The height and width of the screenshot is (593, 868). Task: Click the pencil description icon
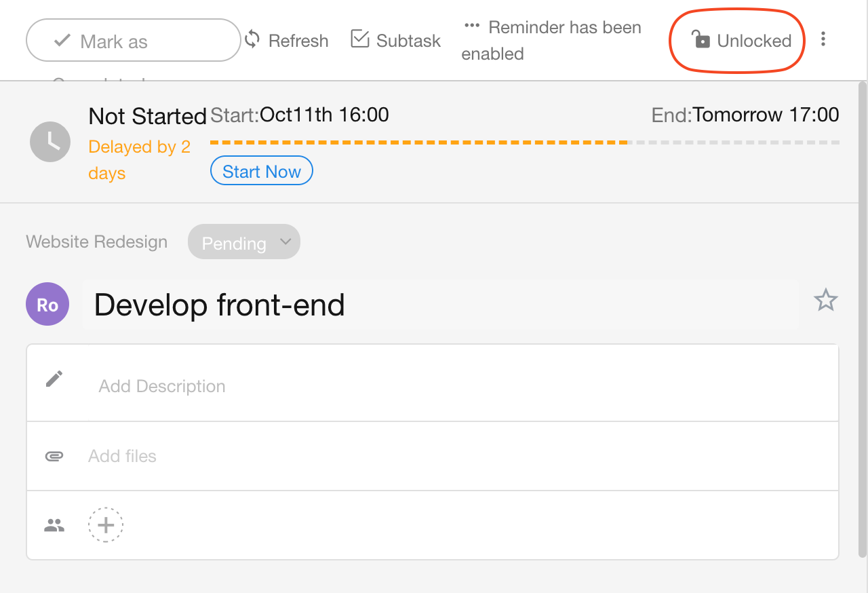[x=54, y=379]
